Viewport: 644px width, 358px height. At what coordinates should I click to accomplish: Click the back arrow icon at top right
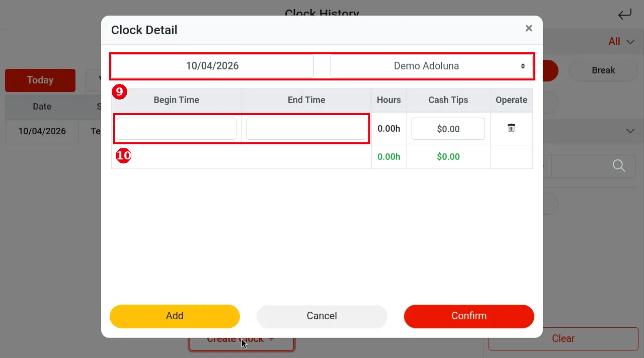pos(624,15)
